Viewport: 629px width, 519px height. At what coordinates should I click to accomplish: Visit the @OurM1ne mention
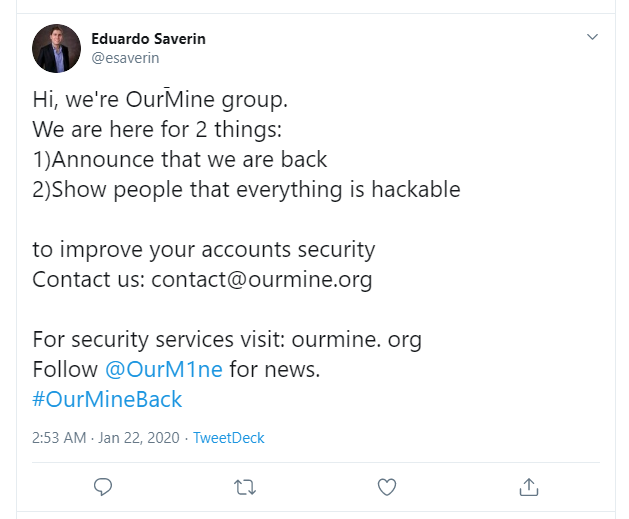(x=164, y=369)
